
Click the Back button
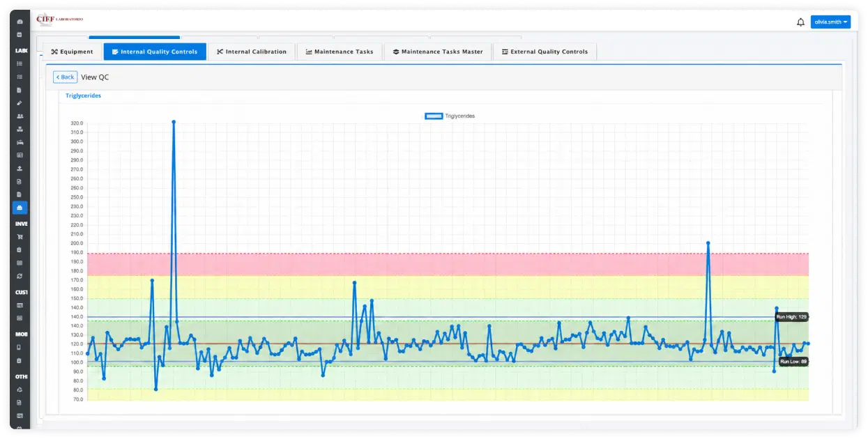(65, 77)
